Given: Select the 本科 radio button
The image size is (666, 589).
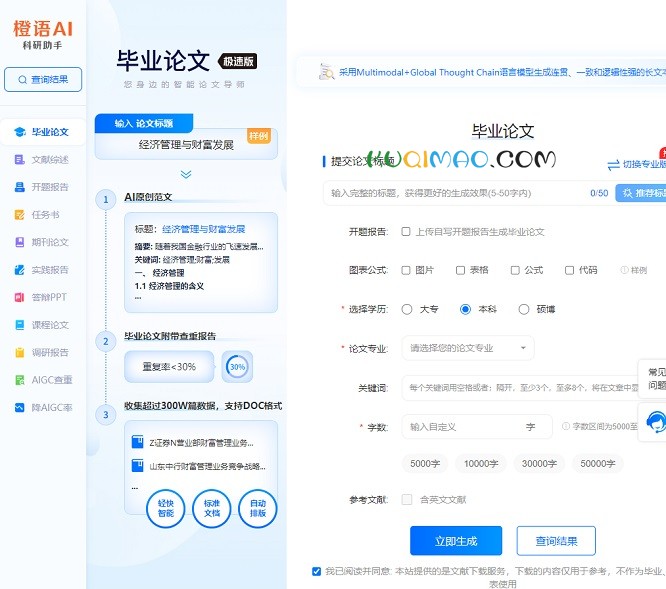Looking at the screenshot, I should click(x=466, y=309).
